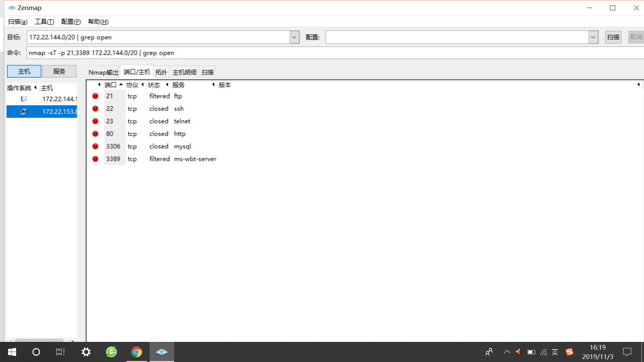The height and width of the screenshot is (362, 644).
Task: Click the OS icon beside host 172.22.153
Action: (23, 112)
